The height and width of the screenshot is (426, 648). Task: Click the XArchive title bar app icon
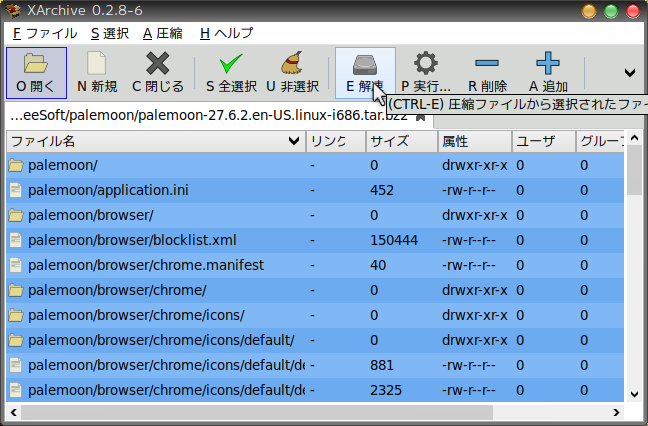pos(13,10)
